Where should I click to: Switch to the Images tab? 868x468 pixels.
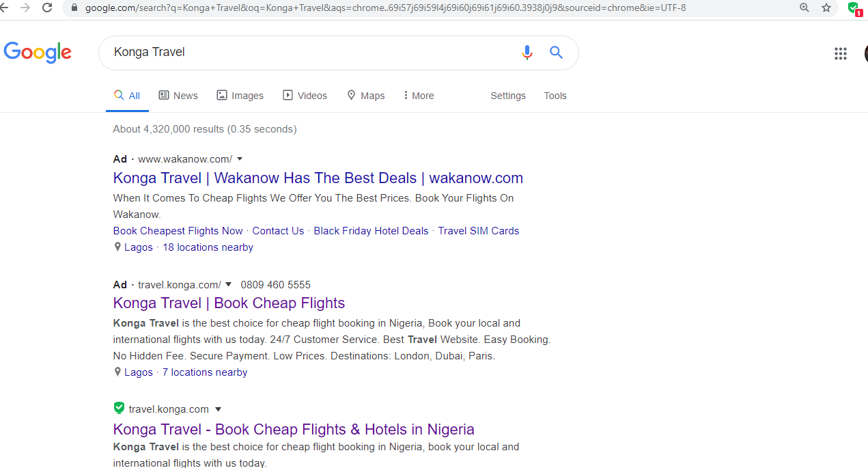point(240,96)
